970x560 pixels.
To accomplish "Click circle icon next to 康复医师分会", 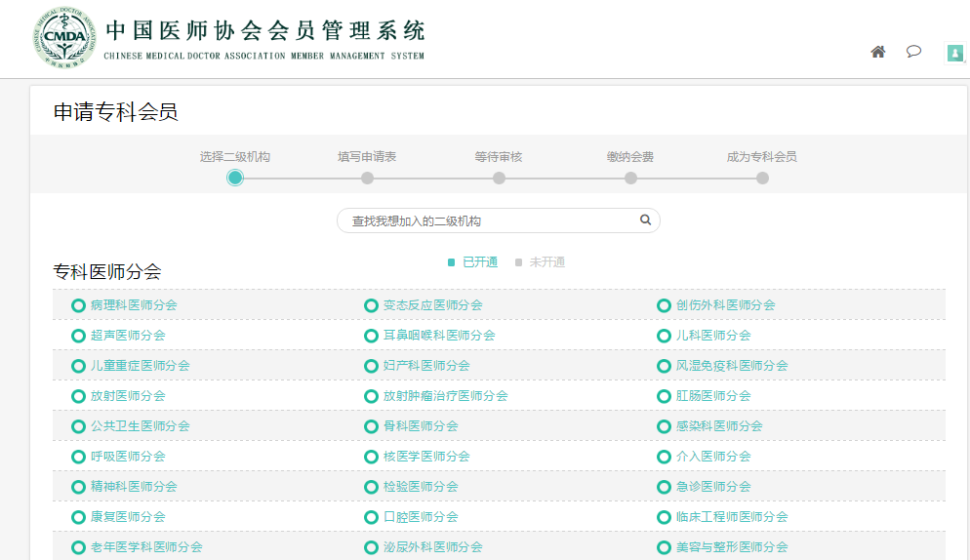I will tap(79, 517).
